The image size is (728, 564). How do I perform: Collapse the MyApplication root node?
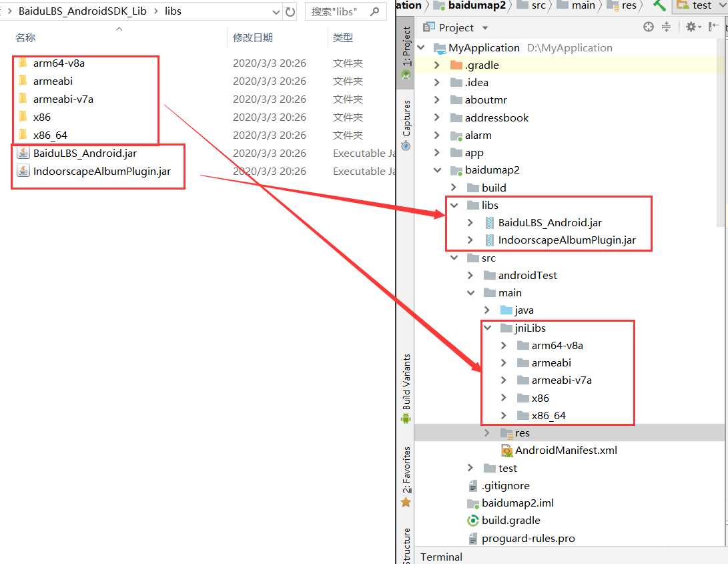pyautogui.click(x=421, y=47)
